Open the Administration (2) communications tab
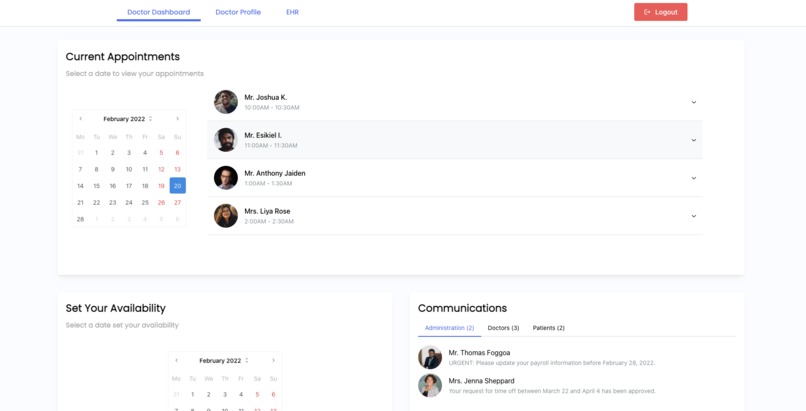The height and width of the screenshot is (411, 806). (x=449, y=328)
